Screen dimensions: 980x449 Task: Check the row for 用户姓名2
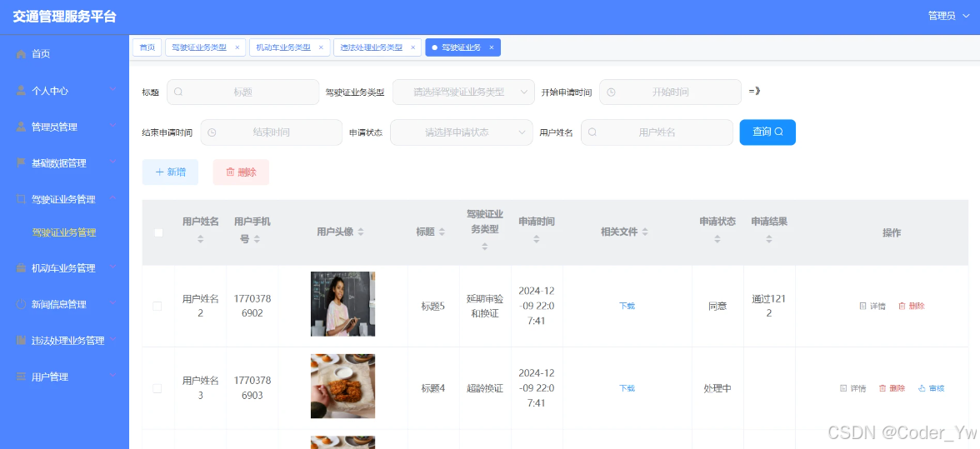coord(157,306)
